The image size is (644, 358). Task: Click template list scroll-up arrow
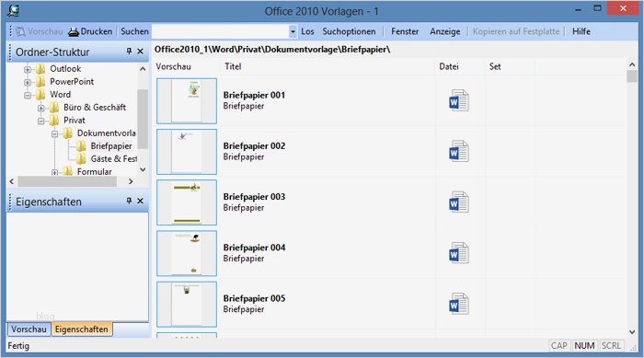(632, 64)
